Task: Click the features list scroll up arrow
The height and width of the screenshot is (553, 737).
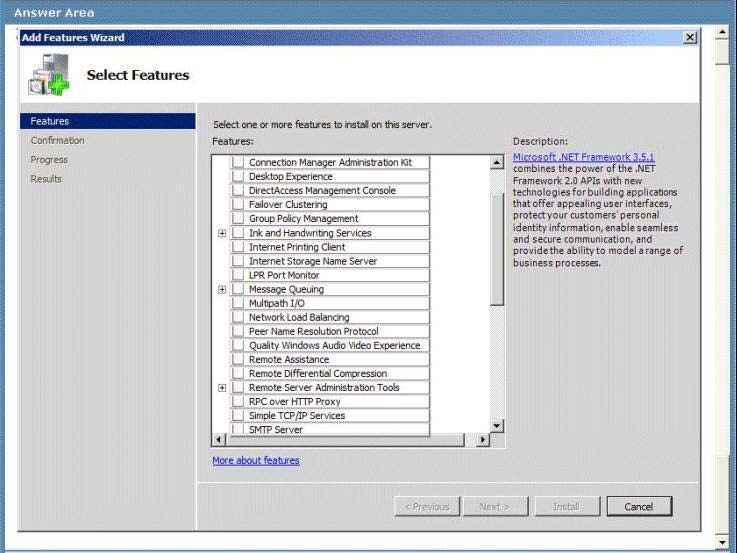Action: tap(497, 163)
